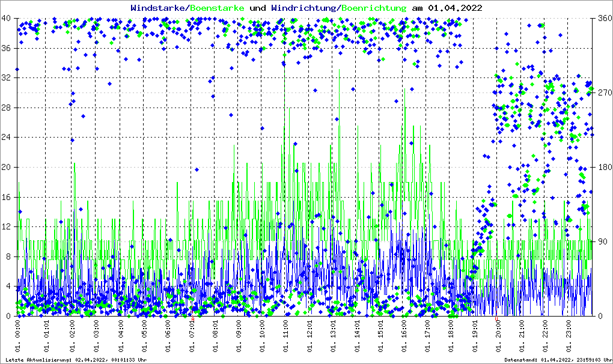Click the 'Letzte Aktualisierung' footer text
This screenshot has height=364, width=613.
coord(74,360)
